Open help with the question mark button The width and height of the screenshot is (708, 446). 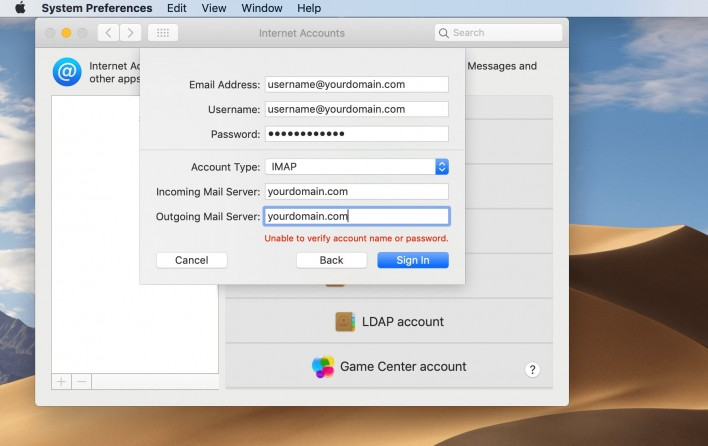click(x=533, y=370)
